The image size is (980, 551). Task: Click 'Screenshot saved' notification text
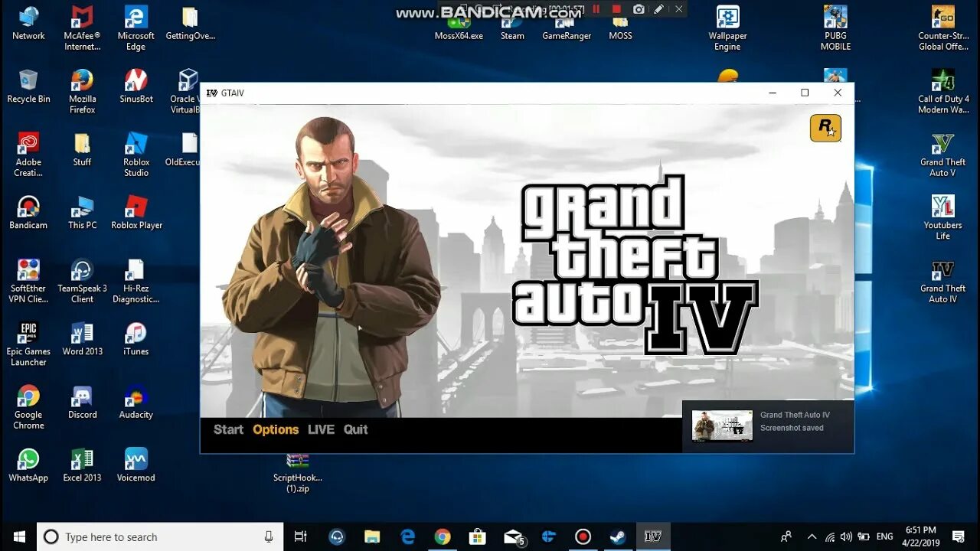click(792, 428)
